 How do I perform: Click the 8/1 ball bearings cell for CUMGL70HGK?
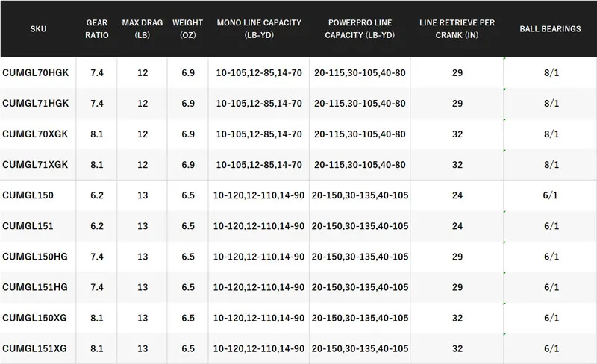coord(551,72)
